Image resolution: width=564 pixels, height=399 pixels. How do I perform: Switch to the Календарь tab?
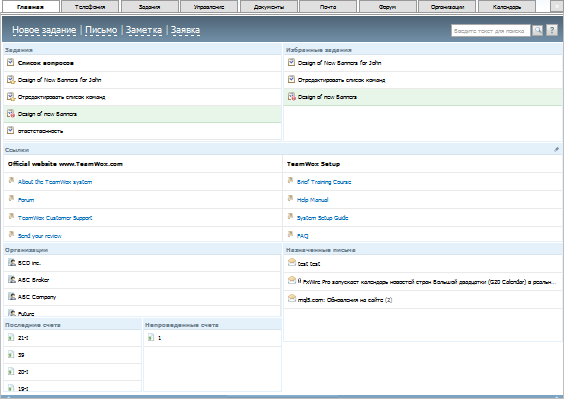tap(506, 7)
